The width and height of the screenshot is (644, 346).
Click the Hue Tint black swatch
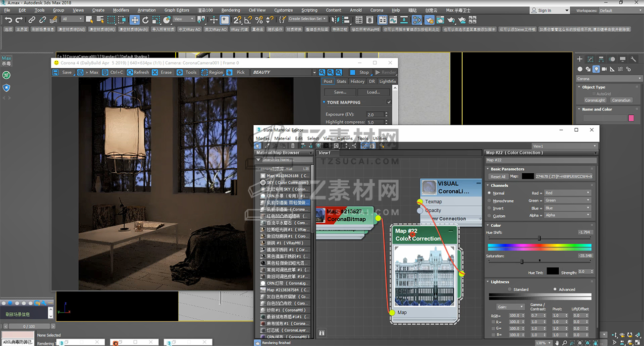coord(552,271)
